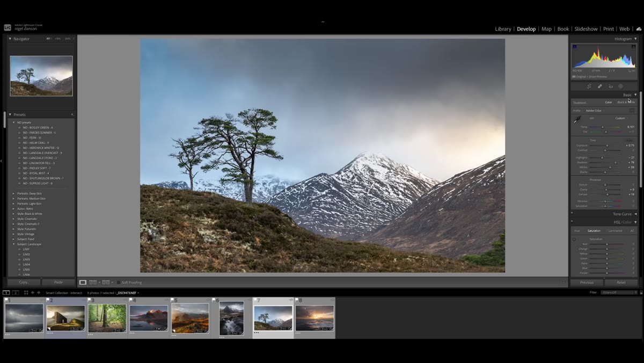Viewport: 644px width, 363px height.
Task: Go forward with the right arrow icon
Action: (39, 293)
